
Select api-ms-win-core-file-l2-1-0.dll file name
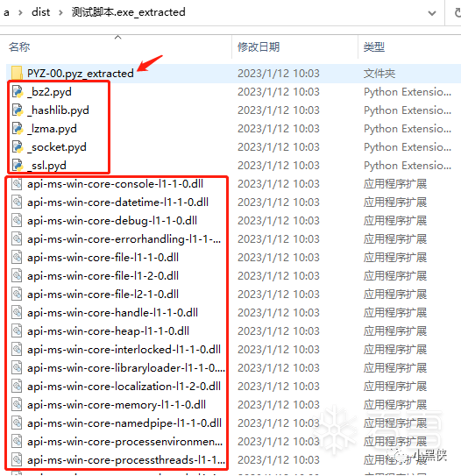103,295
